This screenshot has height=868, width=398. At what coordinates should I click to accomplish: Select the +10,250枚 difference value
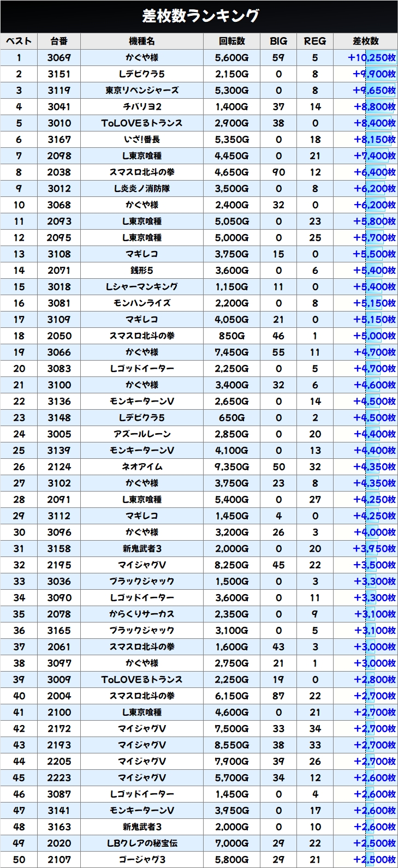tap(371, 58)
